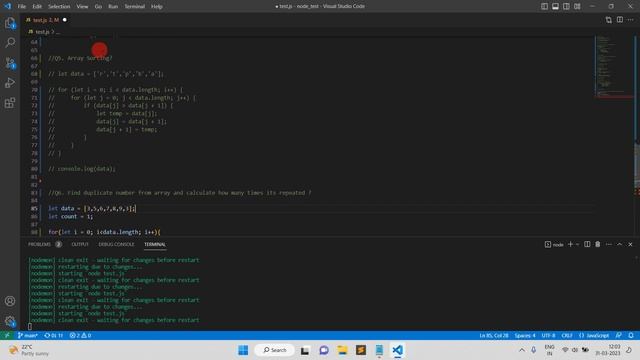Open the Selection menu
The width and height of the screenshot is (640, 360).
click(59, 7)
